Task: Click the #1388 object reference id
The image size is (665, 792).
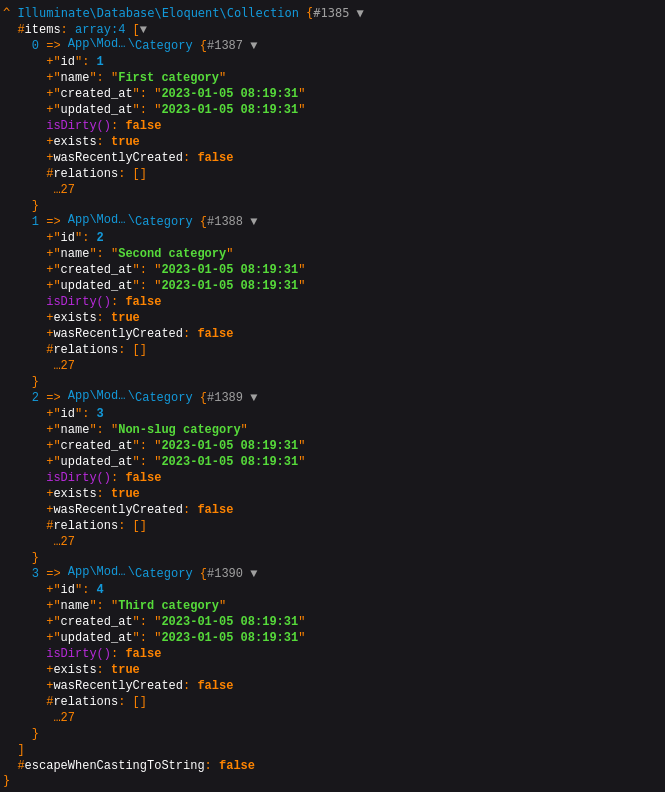Action: point(225,222)
